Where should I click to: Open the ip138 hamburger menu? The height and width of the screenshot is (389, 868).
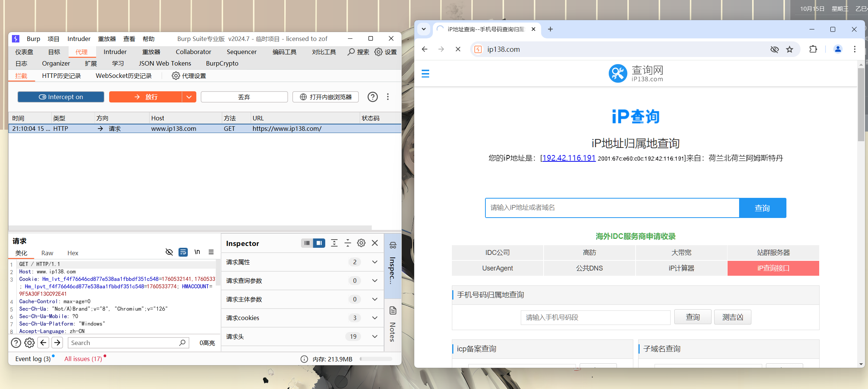pos(425,74)
